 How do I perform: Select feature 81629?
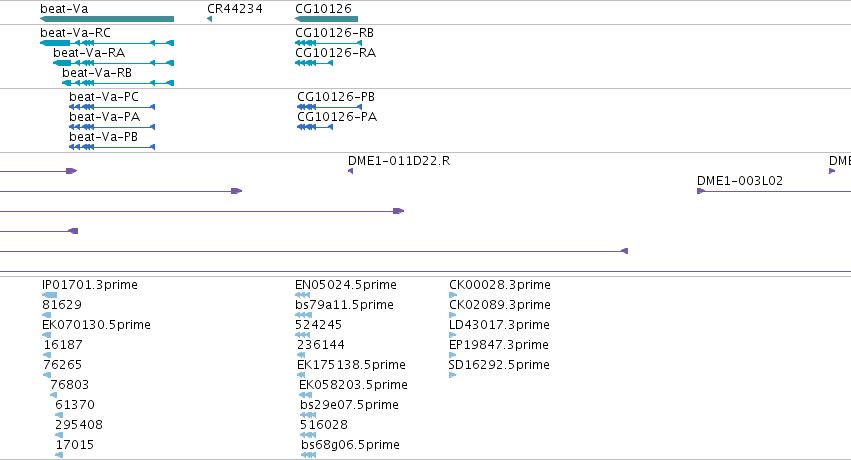tap(62, 305)
